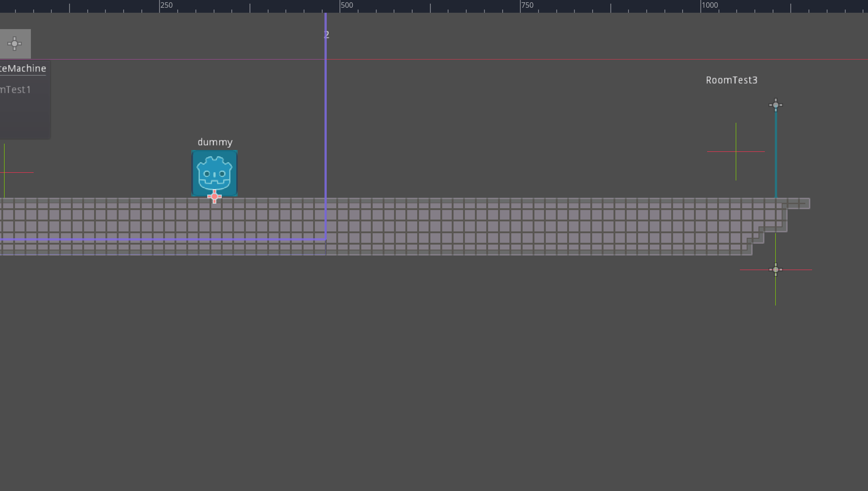
Task: Click the center-view crosshair button in the gray box
Action: click(x=15, y=44)
